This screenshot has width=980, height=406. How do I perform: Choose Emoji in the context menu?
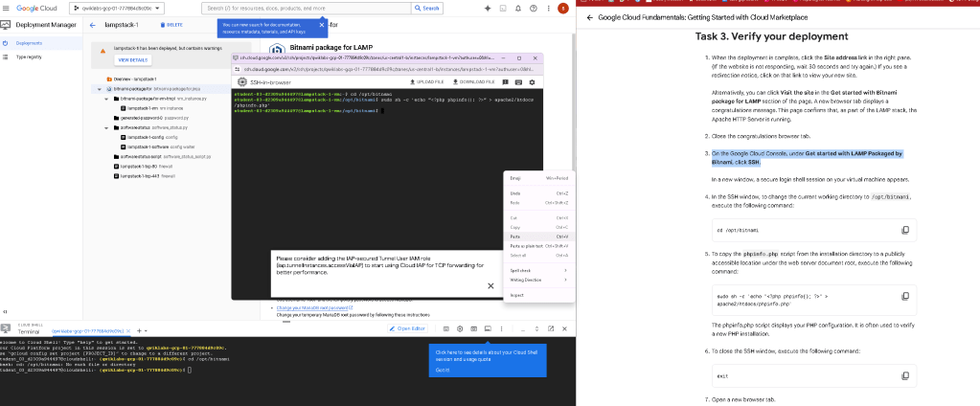[538, 179]
